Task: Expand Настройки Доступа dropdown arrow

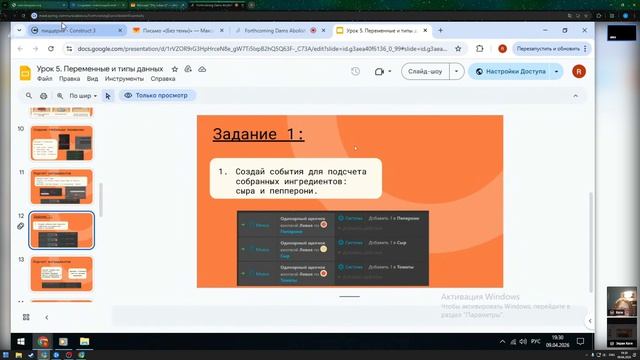Action: 556,71
